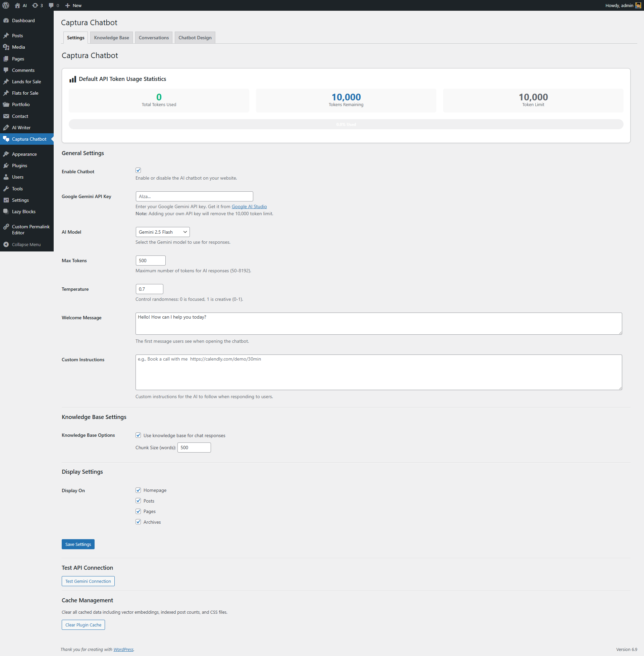Disable 'Use knowledge base for chat responses'

[138, 435]
